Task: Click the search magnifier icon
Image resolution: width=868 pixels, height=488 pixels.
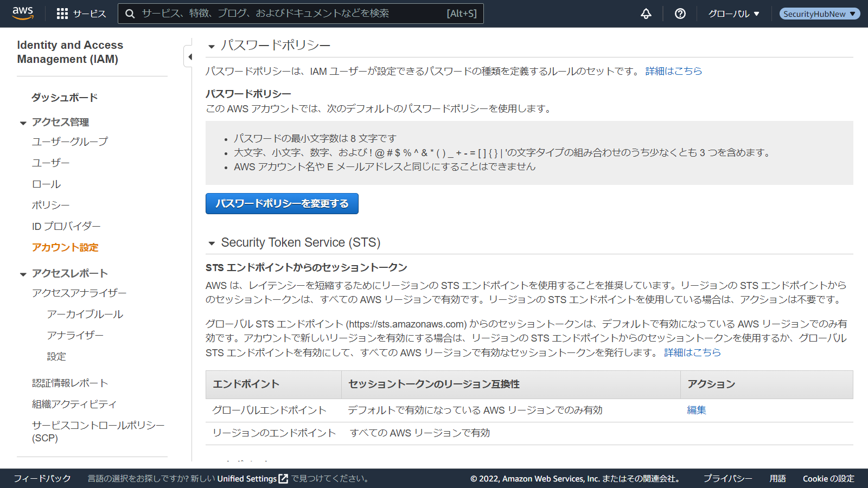Action: [130, 14]
